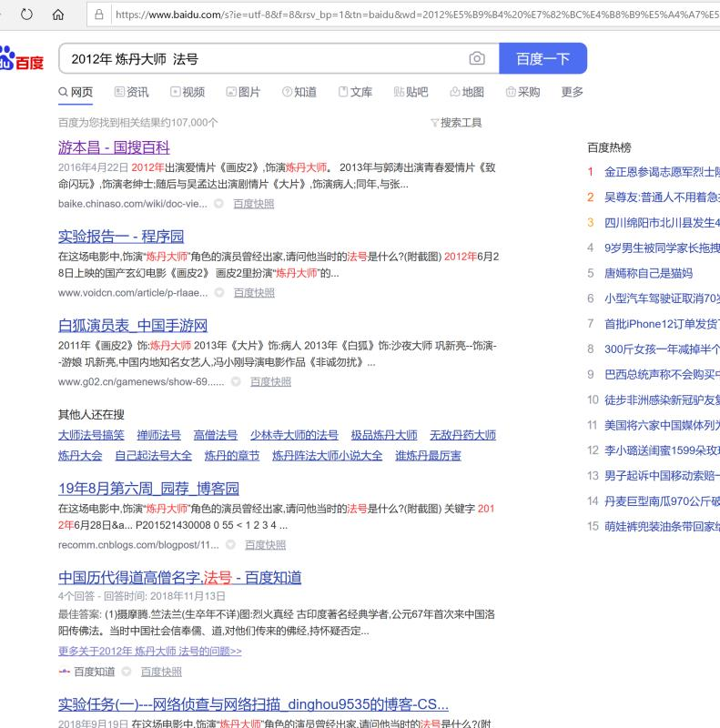
Task: Open hot topic 1 金正恩参谒志愿军烈士
Action: pos(662,172)
